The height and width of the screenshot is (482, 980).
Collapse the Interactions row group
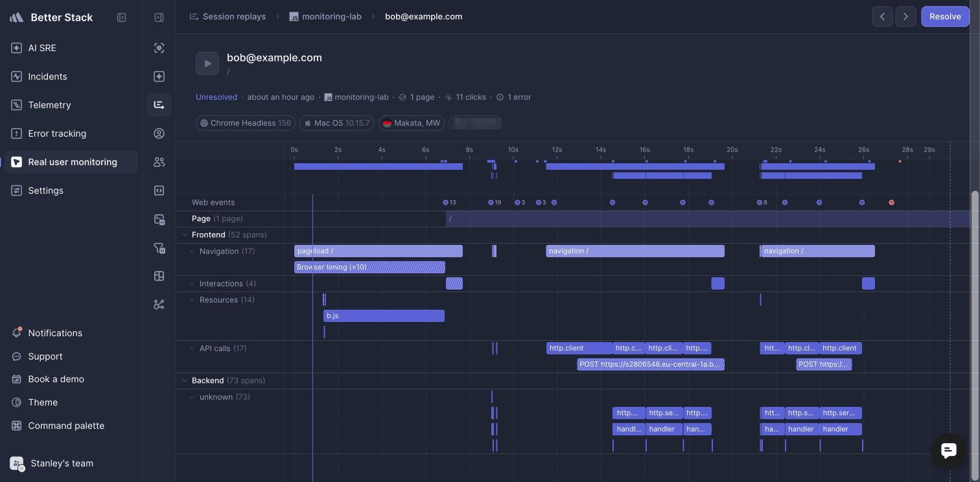[x=192, y=284]
